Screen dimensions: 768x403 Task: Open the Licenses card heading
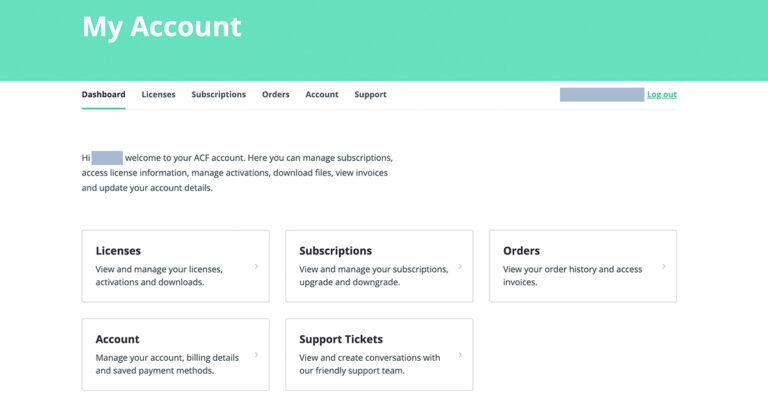click(x=118, y=251)
